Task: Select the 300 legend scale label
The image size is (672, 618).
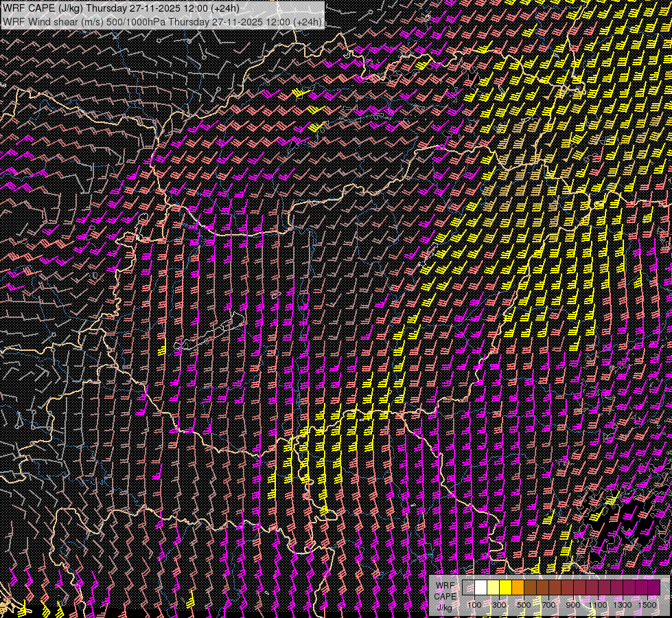Action: point(499,604)
